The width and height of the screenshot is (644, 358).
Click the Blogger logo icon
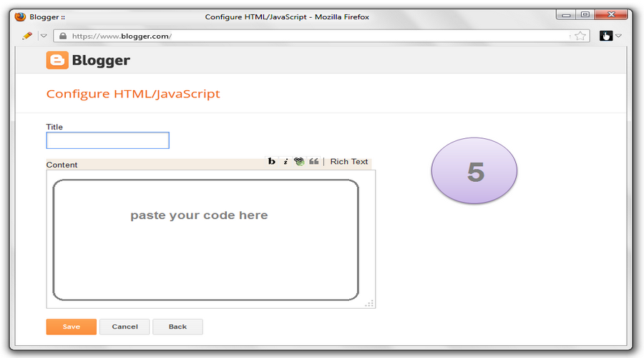click(57, 60)
